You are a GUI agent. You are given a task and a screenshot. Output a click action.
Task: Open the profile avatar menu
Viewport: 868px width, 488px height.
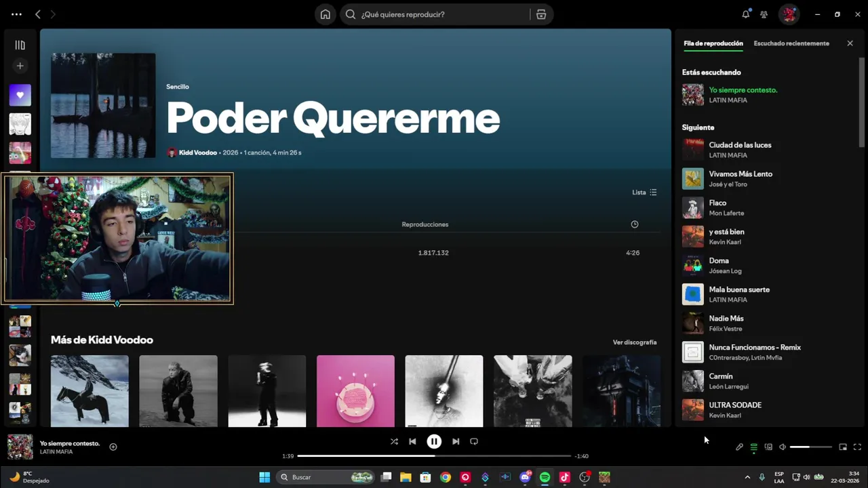[789, 14]
